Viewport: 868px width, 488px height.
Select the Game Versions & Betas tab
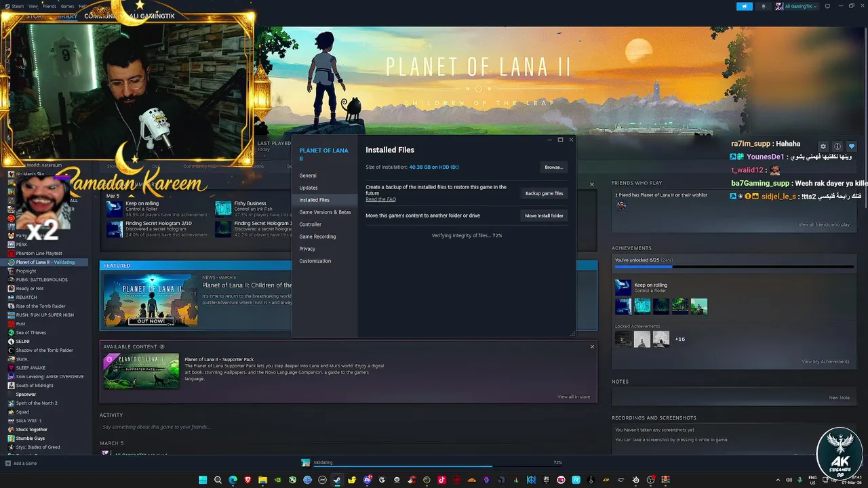(325, 212)
